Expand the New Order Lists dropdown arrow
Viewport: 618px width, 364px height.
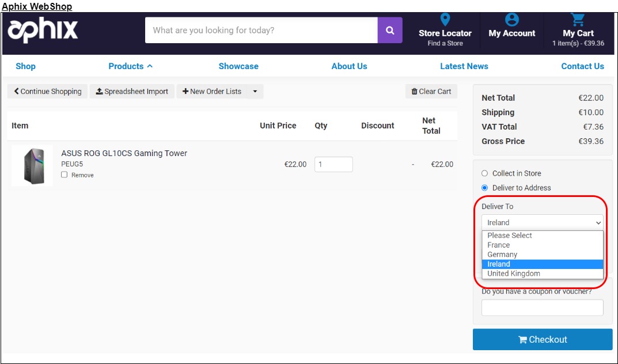pyautogui.click(x=255, y=92)
